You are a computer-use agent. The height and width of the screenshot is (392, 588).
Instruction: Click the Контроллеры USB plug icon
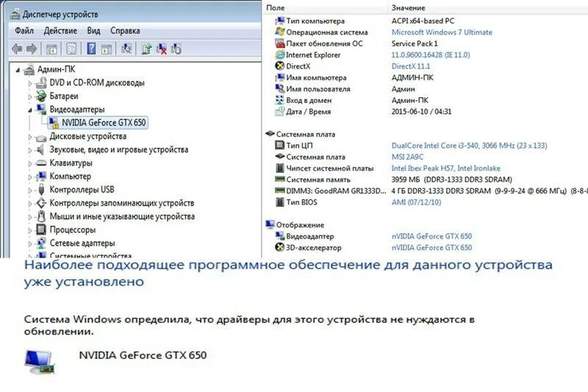[x=41, y=190]
